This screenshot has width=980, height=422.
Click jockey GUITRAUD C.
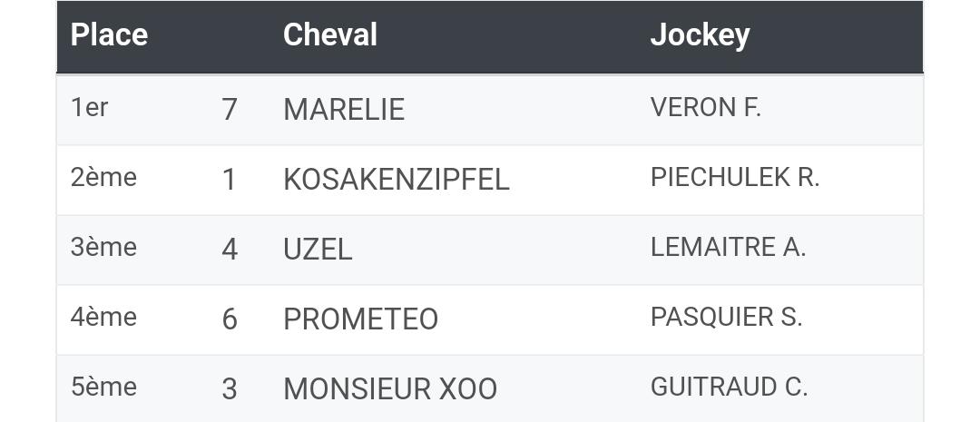coord(729,387)
